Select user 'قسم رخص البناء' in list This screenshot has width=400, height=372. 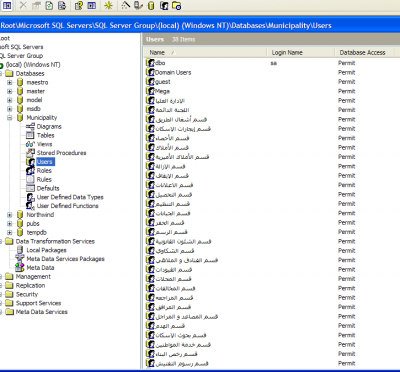pyautogui.click(x=176, y=354)
